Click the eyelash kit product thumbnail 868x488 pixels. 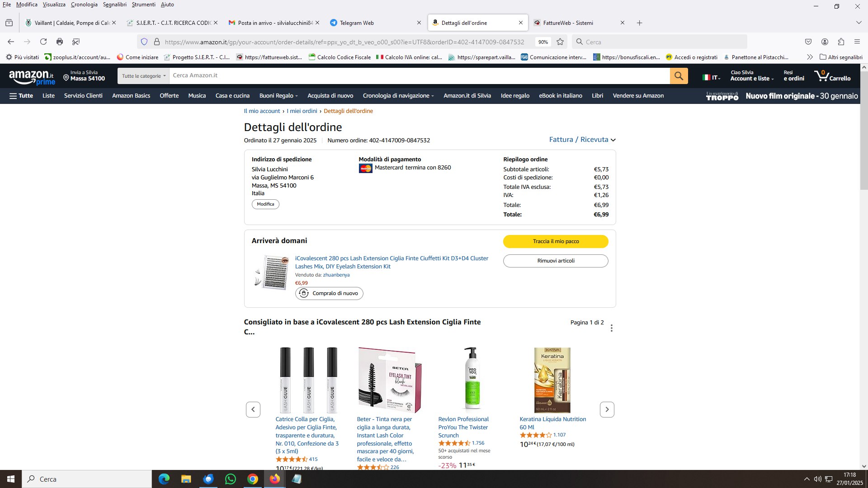point(271,272)
